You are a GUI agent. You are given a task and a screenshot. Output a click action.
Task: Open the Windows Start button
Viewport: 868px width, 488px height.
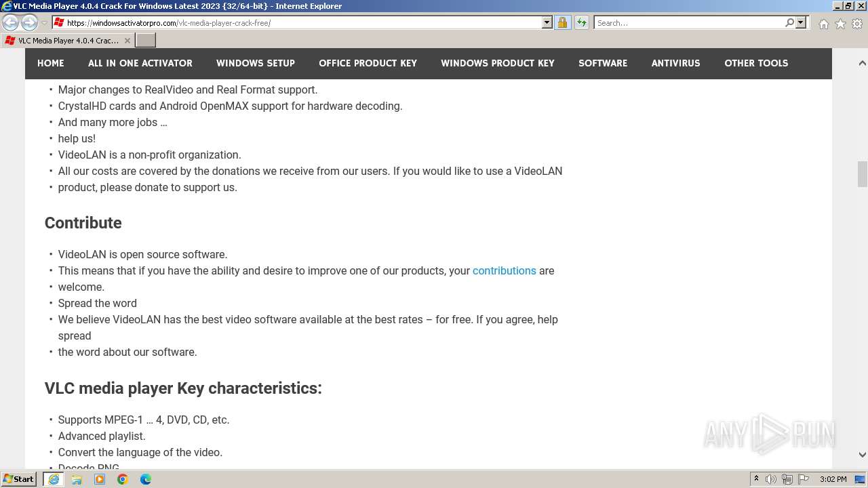[x=19, y=479]
